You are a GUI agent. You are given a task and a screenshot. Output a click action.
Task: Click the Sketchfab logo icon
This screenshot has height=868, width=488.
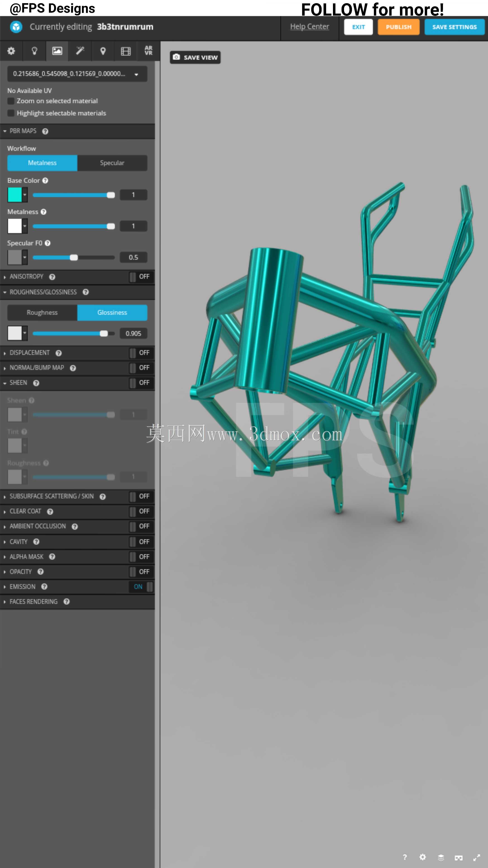(16, 27)
